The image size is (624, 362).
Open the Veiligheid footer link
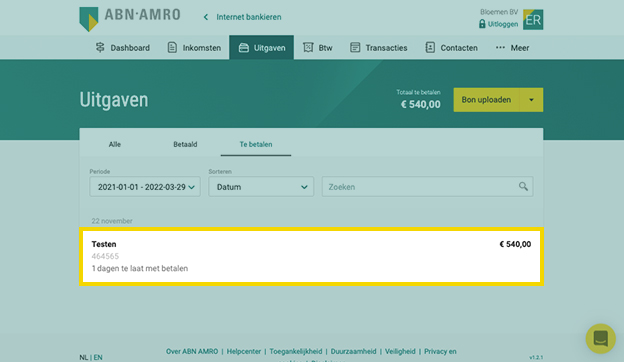400,351
